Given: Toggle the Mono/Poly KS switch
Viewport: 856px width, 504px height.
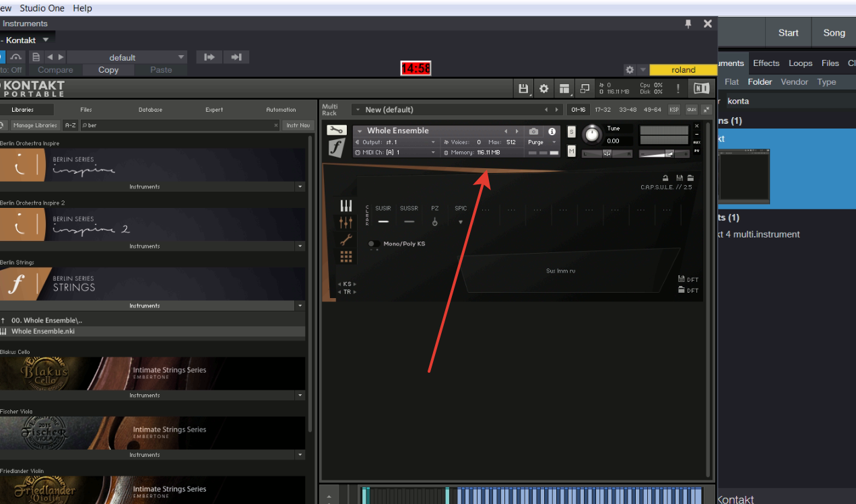Looking at the screenshot, I should pyautogui.click(x=373, y=244).
